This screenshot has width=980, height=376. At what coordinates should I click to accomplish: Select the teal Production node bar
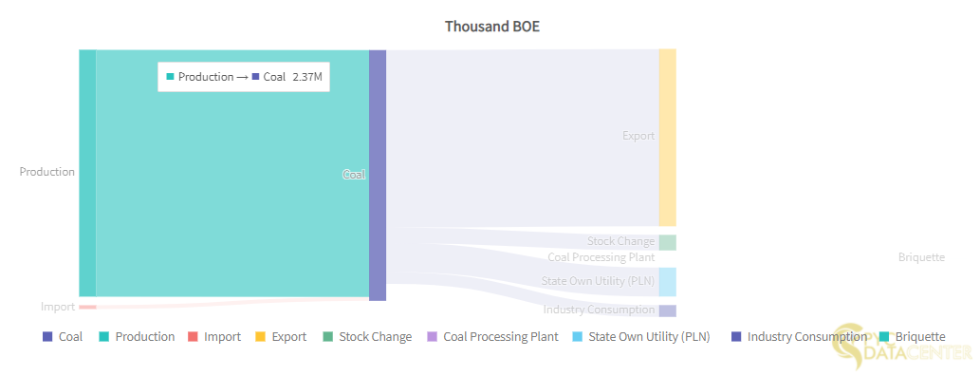[x=87, y=173]
